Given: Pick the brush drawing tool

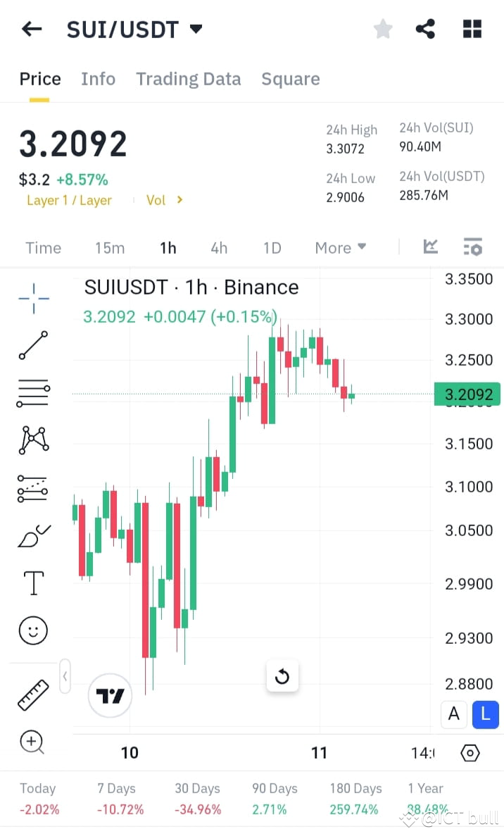Looking at the screenshot, I should click(x=32, y=535).
